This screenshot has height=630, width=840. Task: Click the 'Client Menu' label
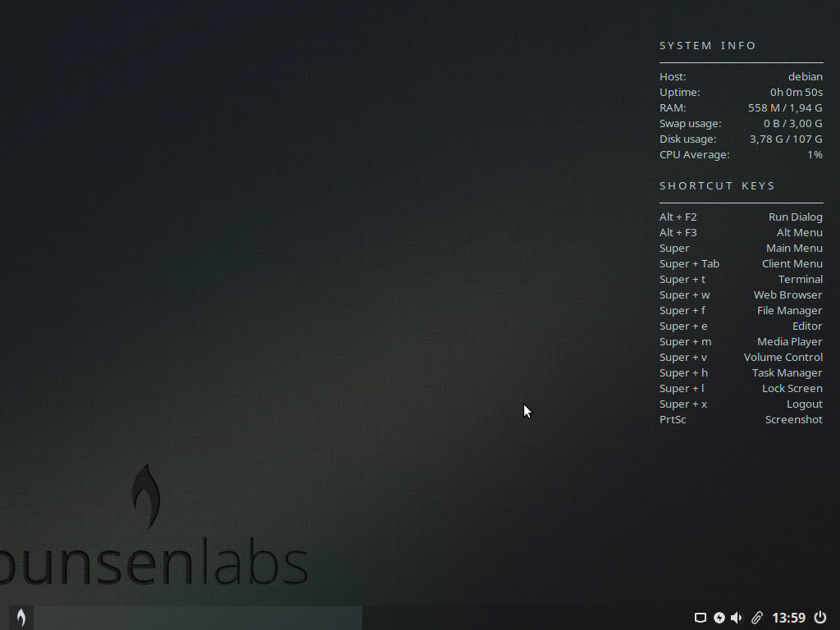click(x=792, y=263)
